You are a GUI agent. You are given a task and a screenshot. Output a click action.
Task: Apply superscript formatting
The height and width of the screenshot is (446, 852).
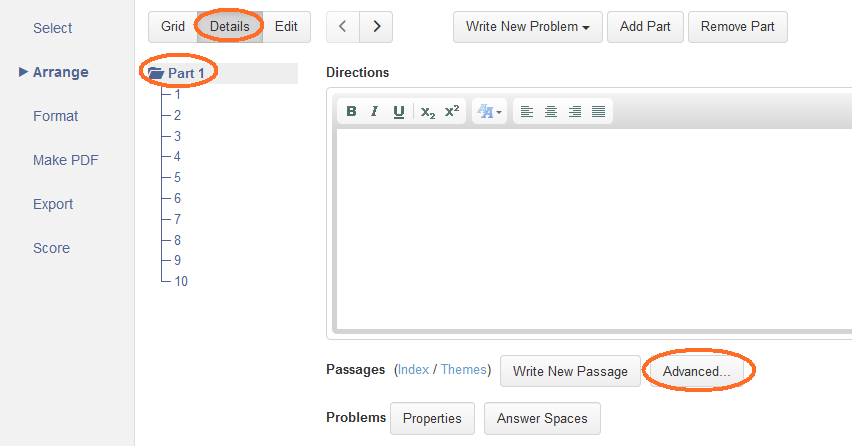pyautogui.click(x=452, y=111)
